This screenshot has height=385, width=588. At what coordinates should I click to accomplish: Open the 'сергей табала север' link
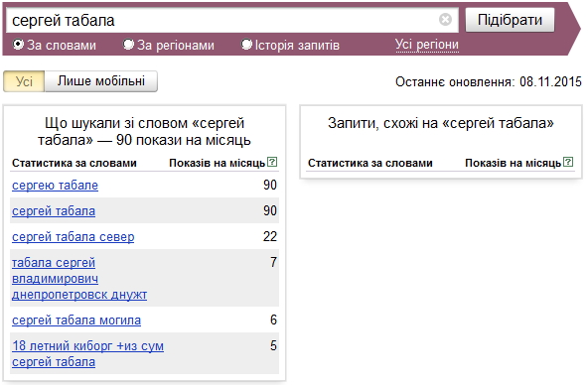pos(73,237)
